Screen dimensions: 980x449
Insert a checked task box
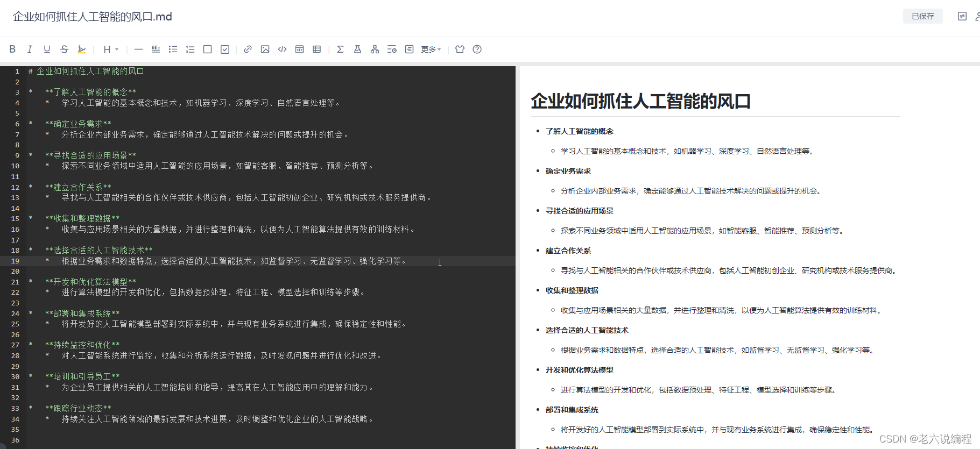(225, 49)
